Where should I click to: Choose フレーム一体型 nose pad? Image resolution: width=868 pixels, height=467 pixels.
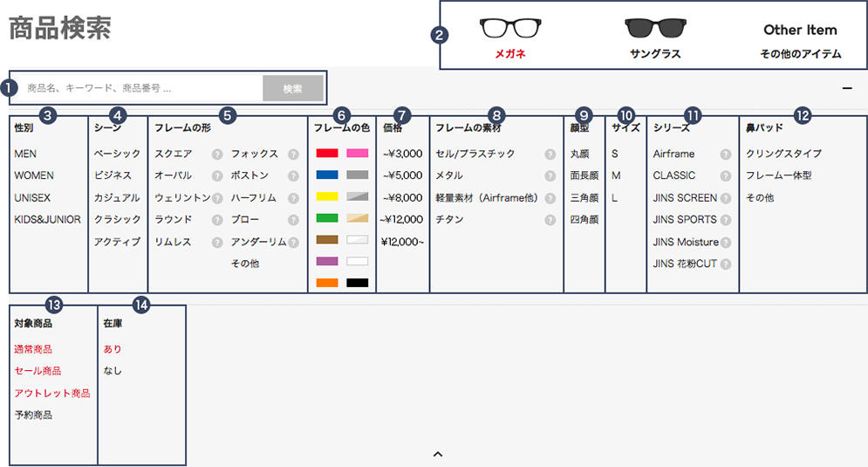778,175
